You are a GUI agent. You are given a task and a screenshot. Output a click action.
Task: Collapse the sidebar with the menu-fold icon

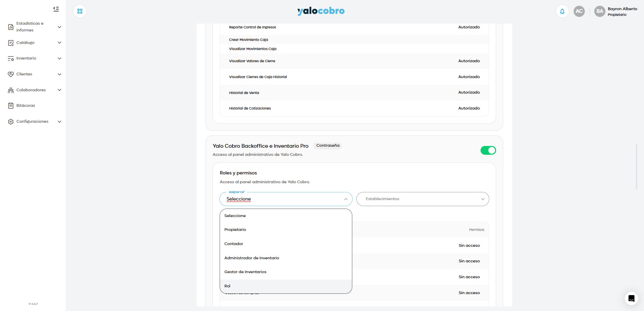[56, 9]
